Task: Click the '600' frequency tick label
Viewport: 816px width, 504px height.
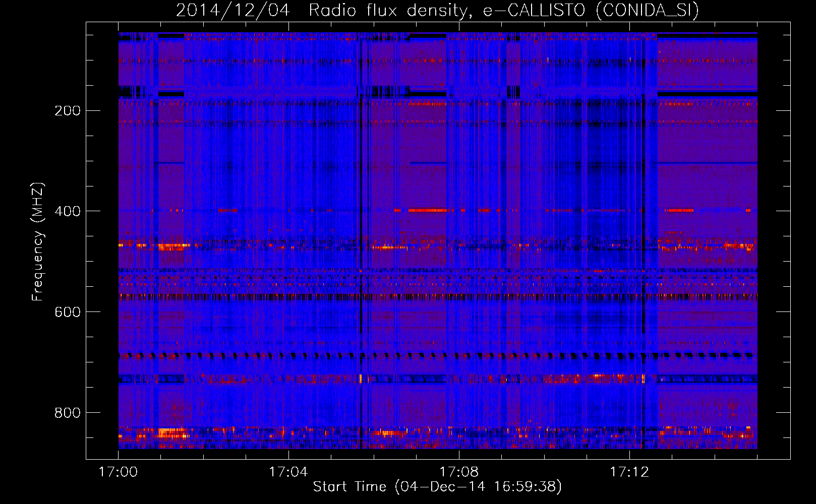Action: coord(68,312)
